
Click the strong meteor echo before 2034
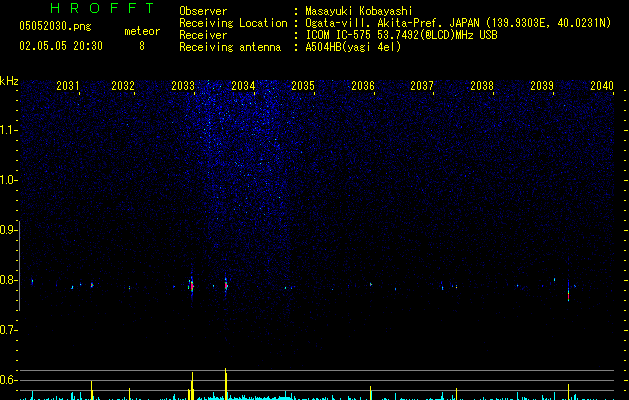click(x=226, y=285)
